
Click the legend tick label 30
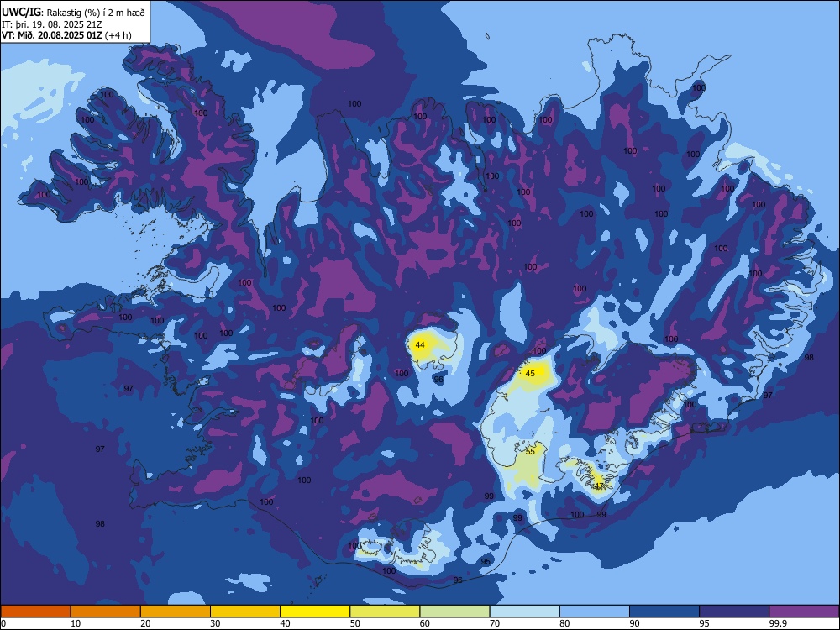215,623
